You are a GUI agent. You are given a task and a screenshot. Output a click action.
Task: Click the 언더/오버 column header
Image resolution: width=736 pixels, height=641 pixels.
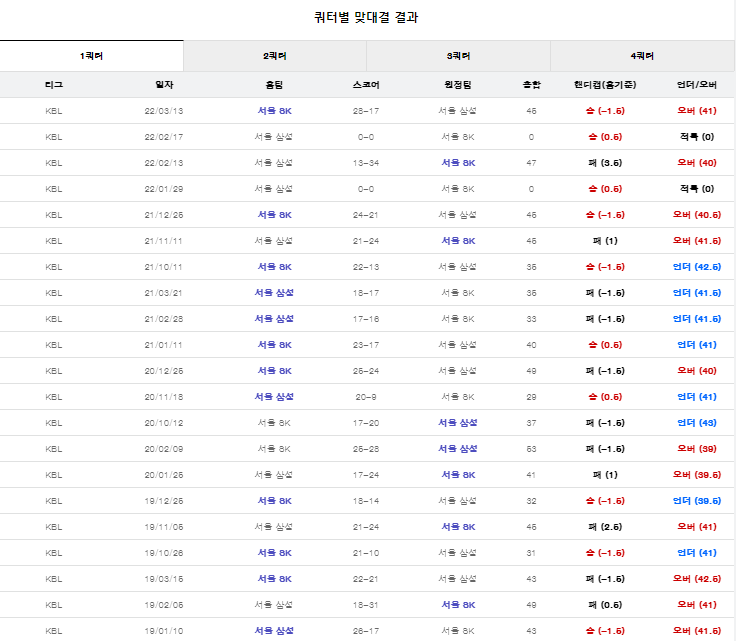point(697,85)
